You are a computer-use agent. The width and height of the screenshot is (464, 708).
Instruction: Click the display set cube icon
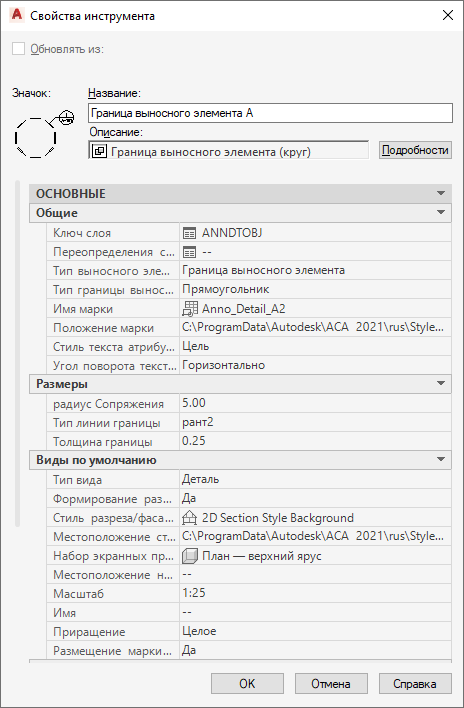[x=188, y=556]
